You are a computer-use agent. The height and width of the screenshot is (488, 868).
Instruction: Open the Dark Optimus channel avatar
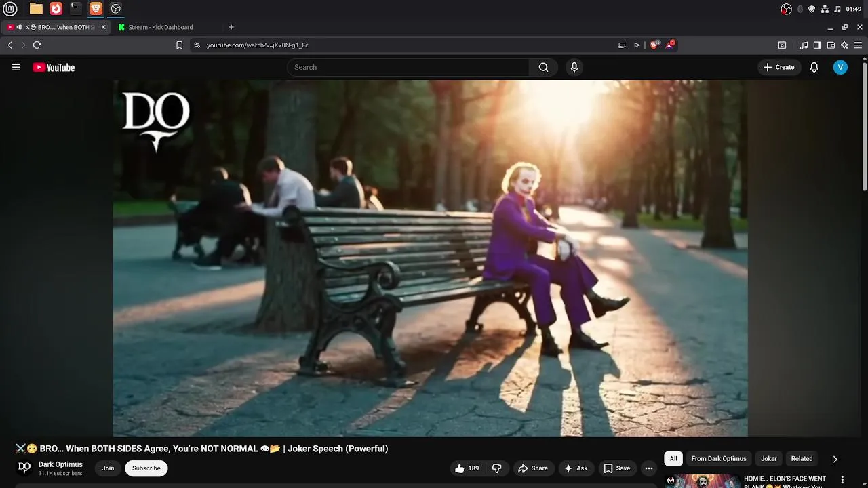[24, 468]
